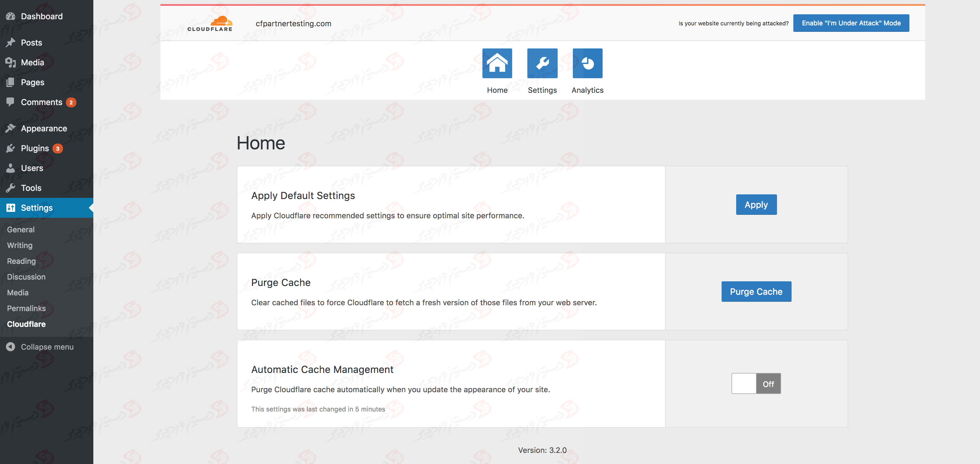The image size is (980, 464).
Task: Open Tools via the wrench icon
Action: (10, 188)
